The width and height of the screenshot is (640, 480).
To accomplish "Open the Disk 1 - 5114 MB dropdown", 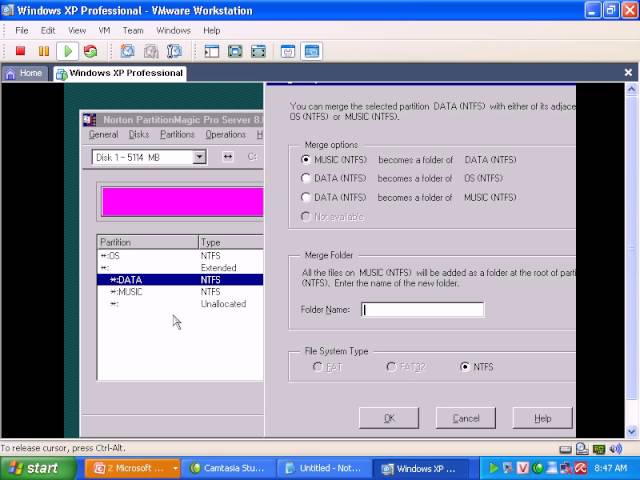I will click(199, 157).
